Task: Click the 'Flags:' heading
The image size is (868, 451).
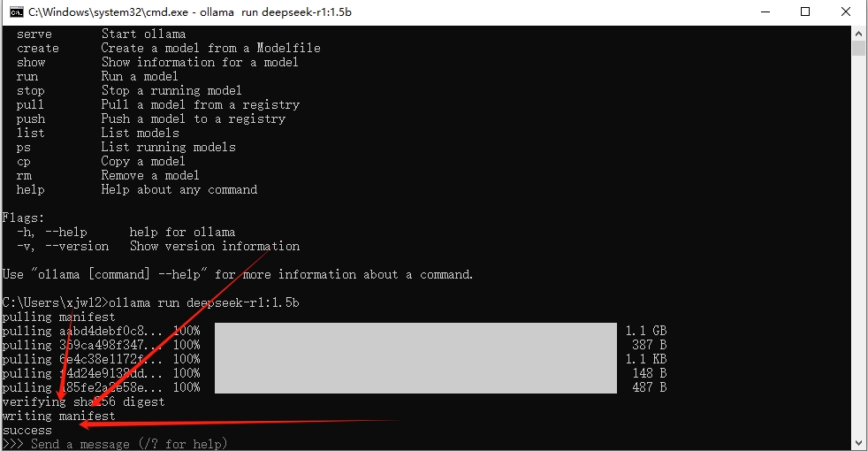Action: pos(23,218)
